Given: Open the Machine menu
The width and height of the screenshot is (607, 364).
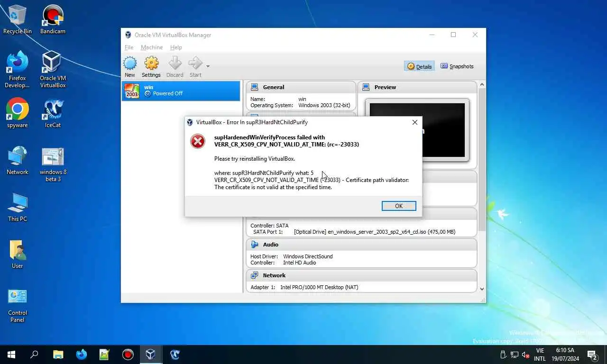Looking at the screenshot, I should (x=152, y=47).
